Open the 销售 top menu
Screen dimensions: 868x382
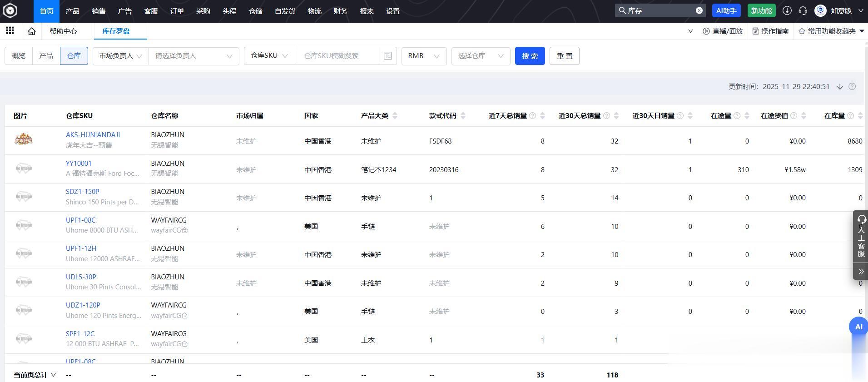pyautogui.click(x=99, y=11)
